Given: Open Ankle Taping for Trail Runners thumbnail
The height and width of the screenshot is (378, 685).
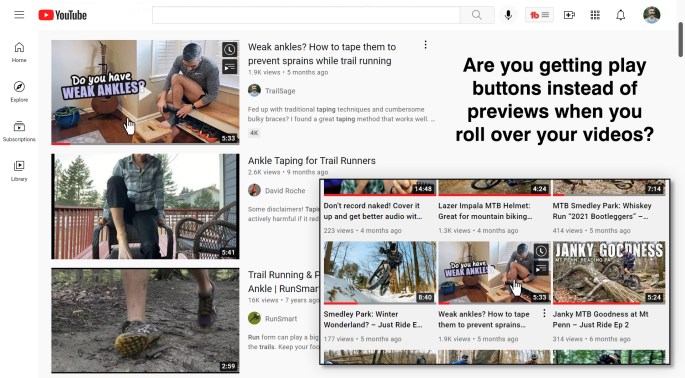Looking at the screenshot, I should tap(145, 206).
